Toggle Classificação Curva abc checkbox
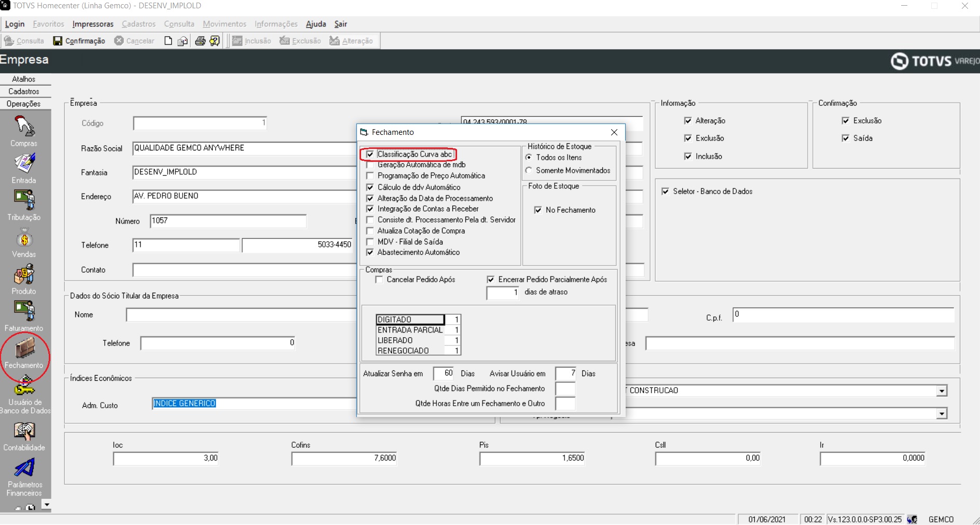The width and height of the screenshot is (980, 525). click(370, 154)
